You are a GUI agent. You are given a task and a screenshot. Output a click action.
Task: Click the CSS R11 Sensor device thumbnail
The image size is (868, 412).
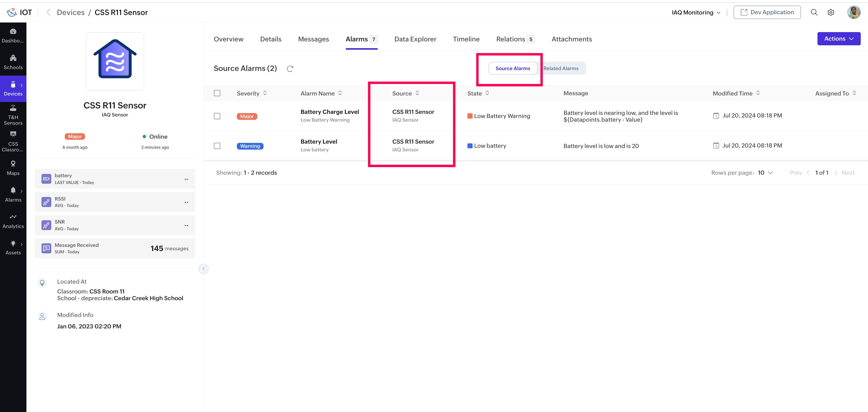[115, 61]
